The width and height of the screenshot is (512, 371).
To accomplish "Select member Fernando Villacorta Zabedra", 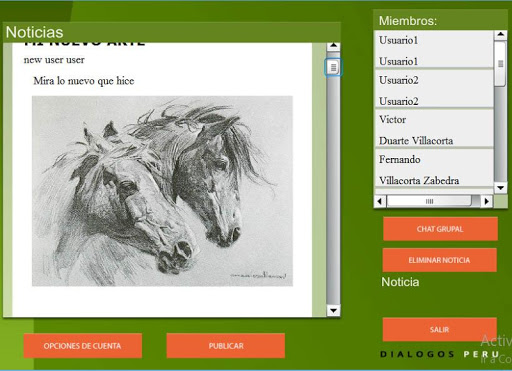I will click(434, 168).
